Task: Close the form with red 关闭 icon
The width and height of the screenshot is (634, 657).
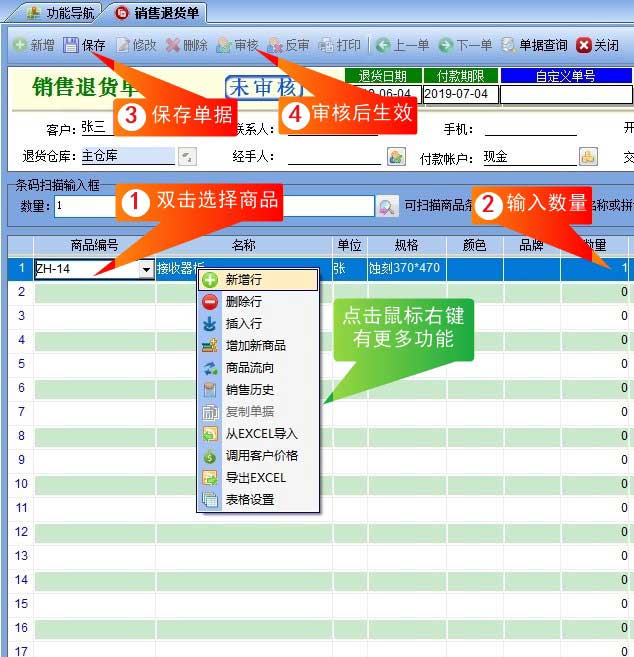Action: click(583, 45)
